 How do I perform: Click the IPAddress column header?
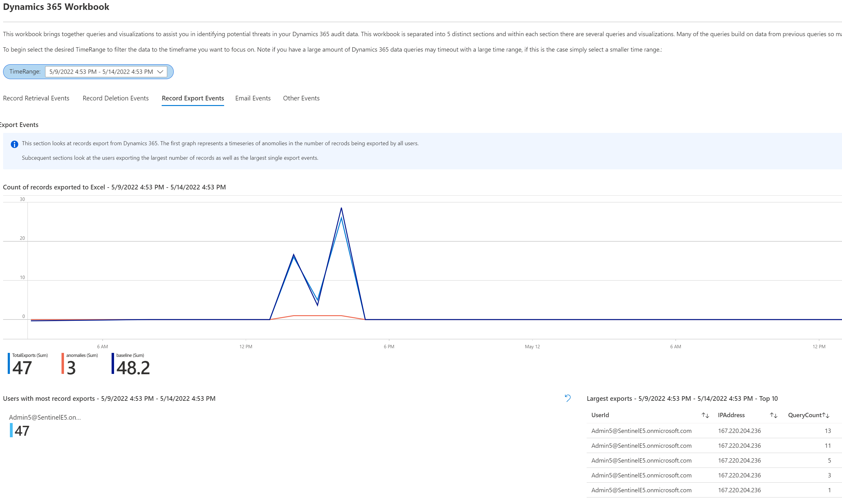[x=731, y=415]
